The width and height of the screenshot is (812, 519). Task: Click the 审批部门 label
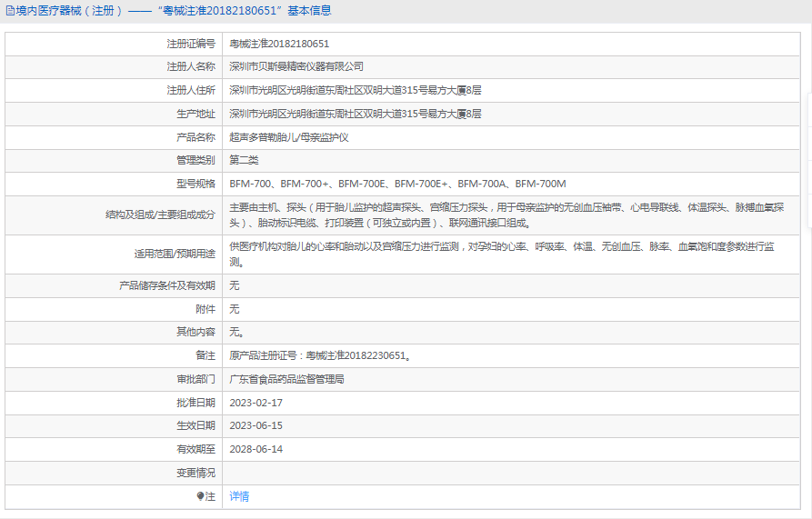click(195, 379)
